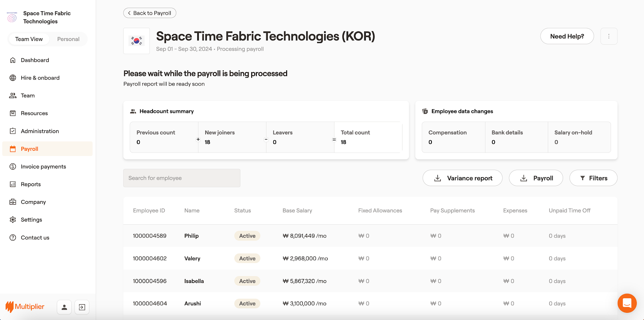Click the Compensation changes card
Image resolution: width=644 pixels, height=320 pixels.
click(x=454, y=137)
